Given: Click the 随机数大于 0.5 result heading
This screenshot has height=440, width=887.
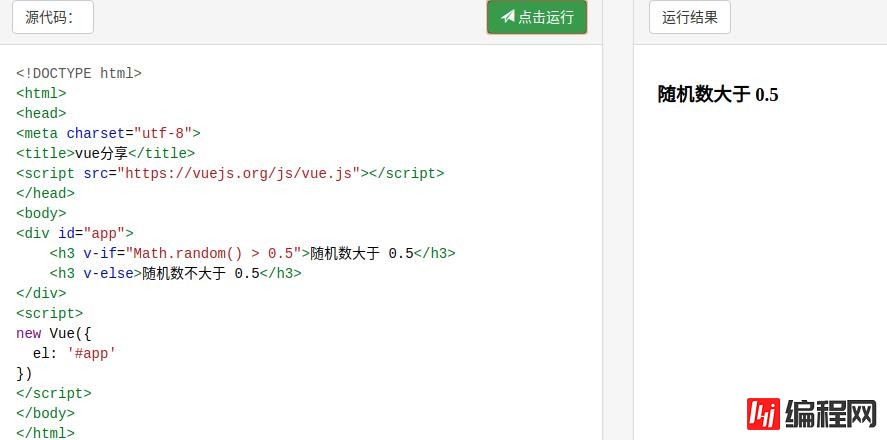Looking at the screenshot, I should (x=717, y=95).
